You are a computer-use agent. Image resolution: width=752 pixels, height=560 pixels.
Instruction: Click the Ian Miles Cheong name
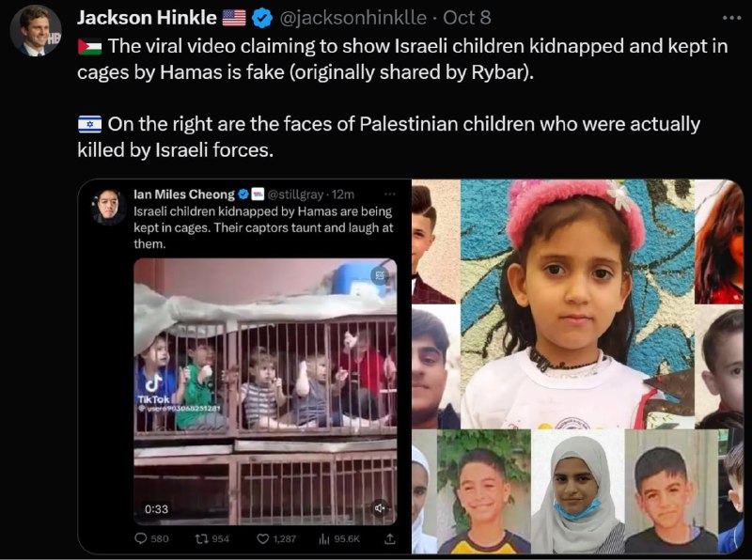[x=184, y=194]
